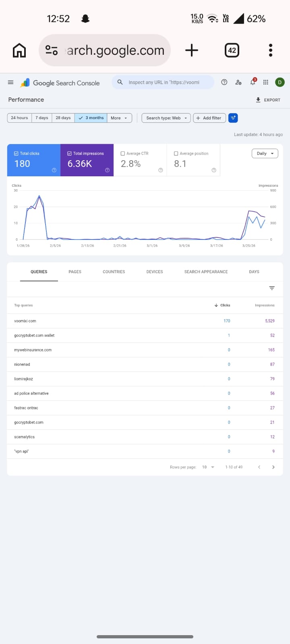Screen dimensions: 290x644
Task: Open the browser three-dot menu
Action: (271, 50)
